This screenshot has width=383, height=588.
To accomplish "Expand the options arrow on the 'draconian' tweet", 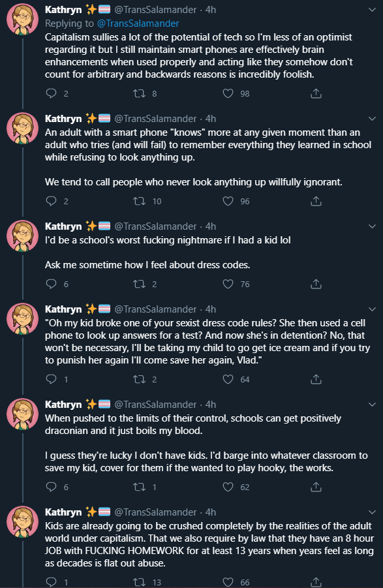I will (x=372, y=405).
